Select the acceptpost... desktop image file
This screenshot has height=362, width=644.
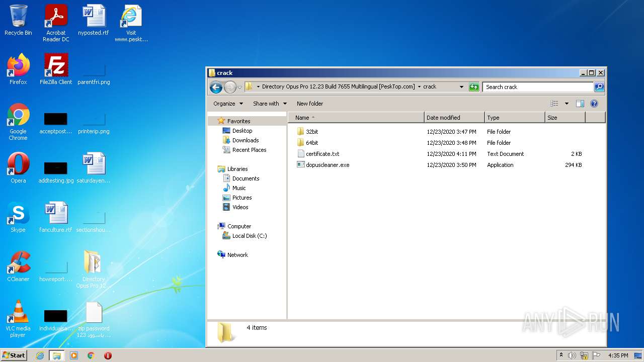56,123
